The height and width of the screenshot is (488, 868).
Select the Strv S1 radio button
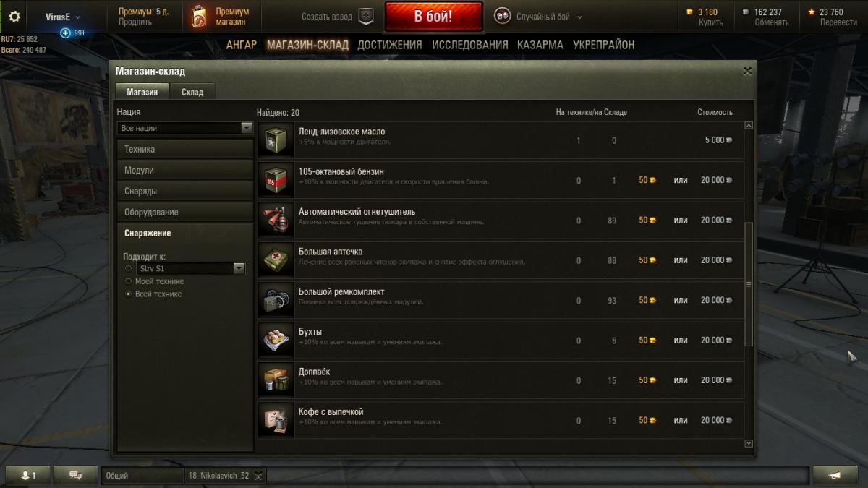(129, 268)
